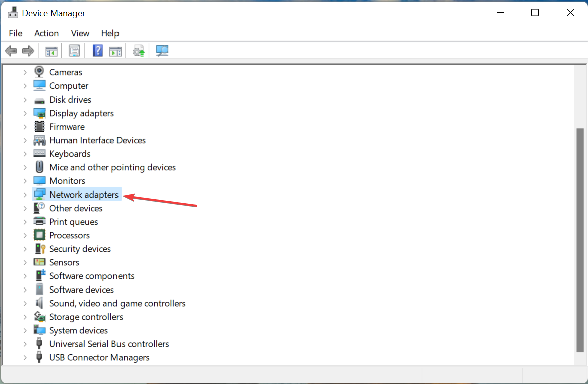This screenshot has width=588, height=384.
Task: Select the Computer tree item label
Action: click(x=69, y=86)
